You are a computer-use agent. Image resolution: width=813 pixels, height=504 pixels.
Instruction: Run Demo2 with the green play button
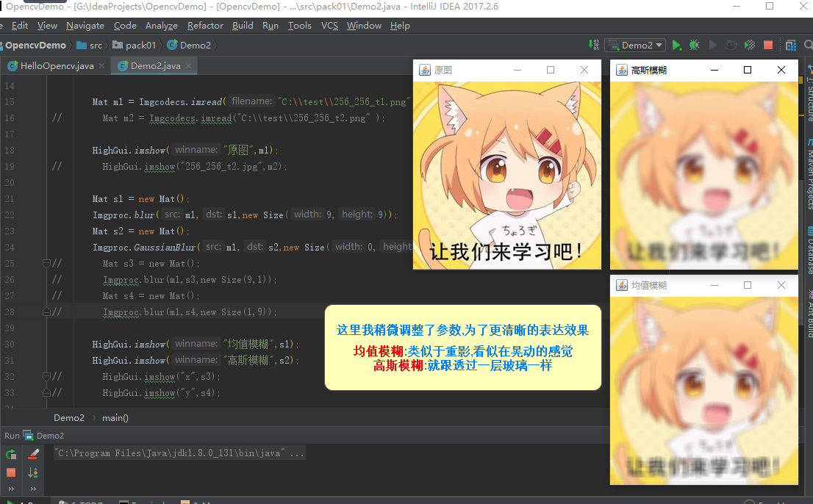(x=676, y=45)
